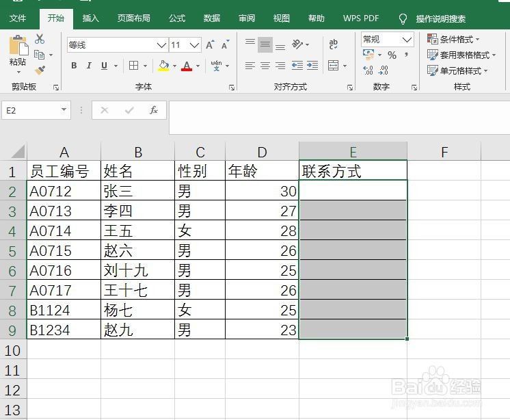Toggle middle vertical alignment
Image resolution: width=510 pixels, height=420 pixels.
[x=265, y=45]
